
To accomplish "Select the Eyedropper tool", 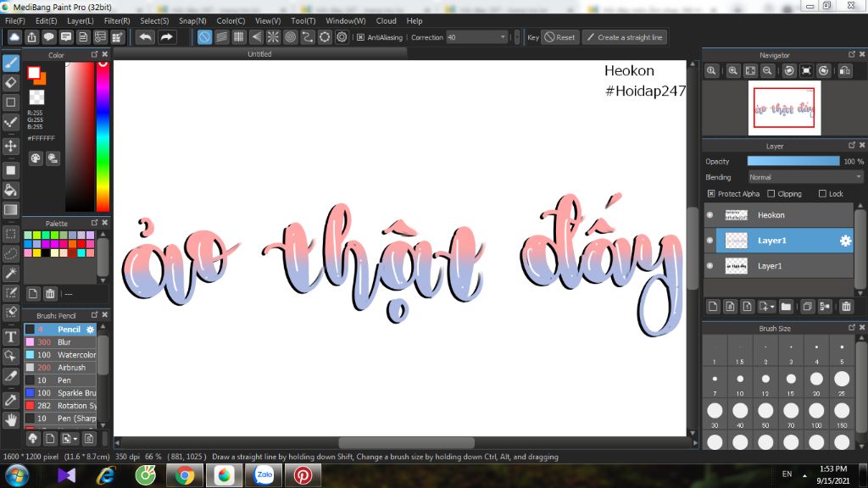I will [x=10, y=400].
